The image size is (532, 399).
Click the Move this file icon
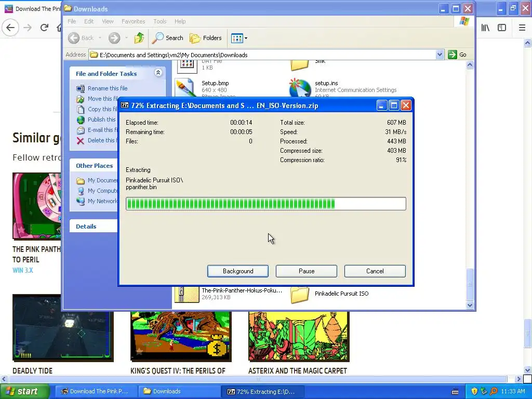81,99
